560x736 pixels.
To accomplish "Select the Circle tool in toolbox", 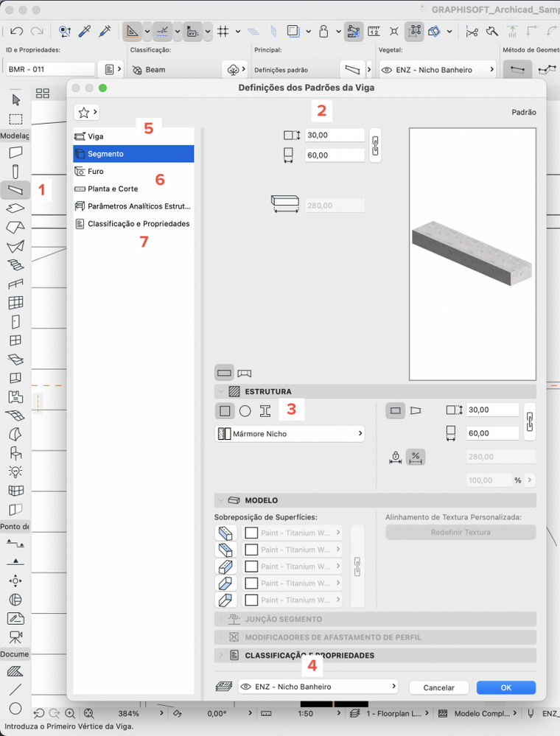I will coord(15,708).
